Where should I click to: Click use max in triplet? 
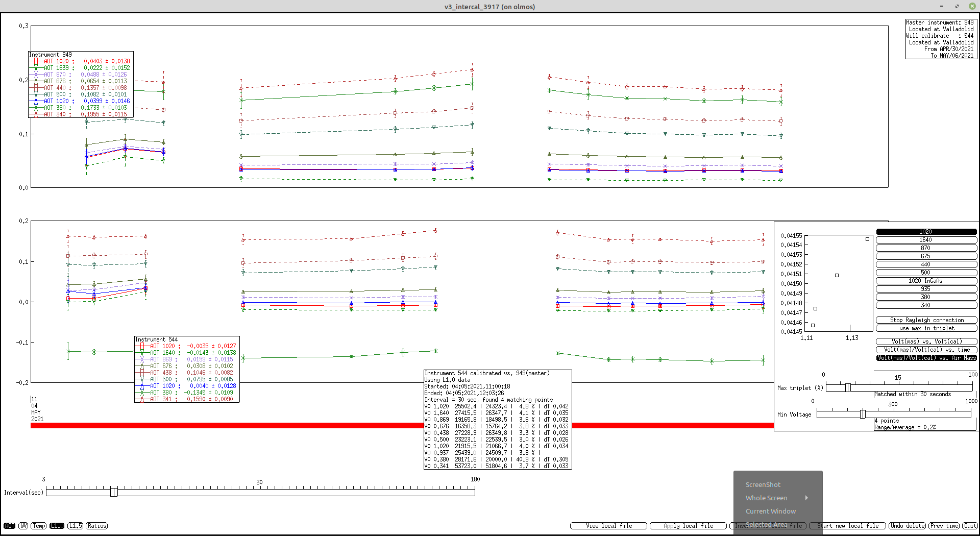pyautogui.click(x=926, y=328)
